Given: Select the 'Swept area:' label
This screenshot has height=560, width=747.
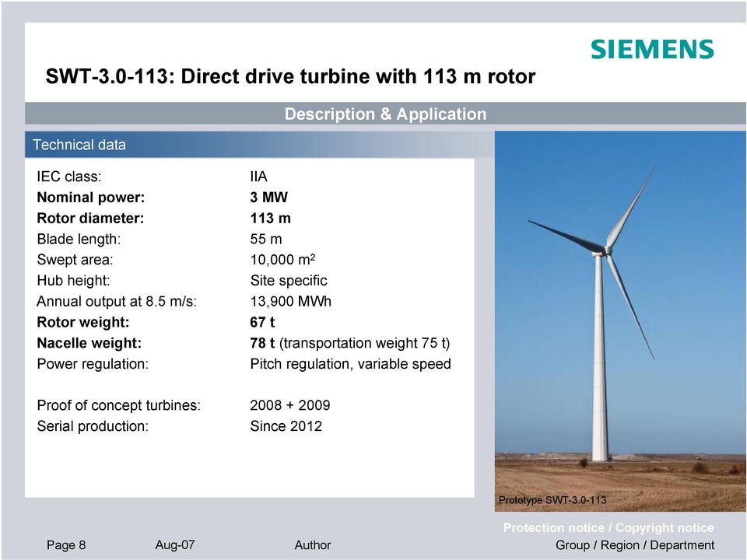Looking at the screenshot, I should [x=75, y=260].
